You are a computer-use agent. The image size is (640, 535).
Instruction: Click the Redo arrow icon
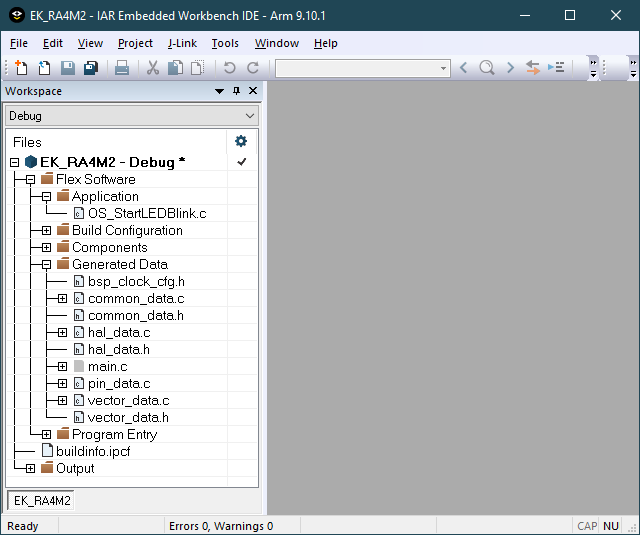click(253, 68)
